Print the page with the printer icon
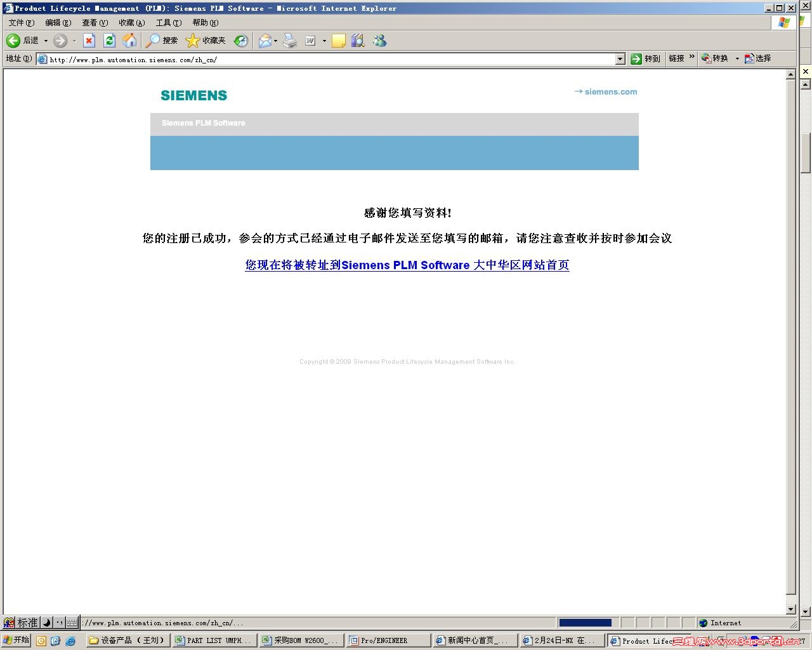 (x=290, y=41)
